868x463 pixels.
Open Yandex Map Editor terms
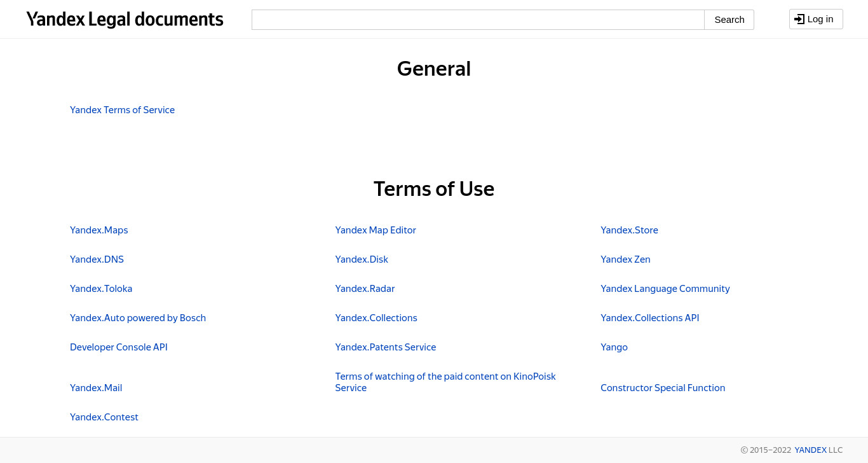pyautogui.click(x=376, y=230)
